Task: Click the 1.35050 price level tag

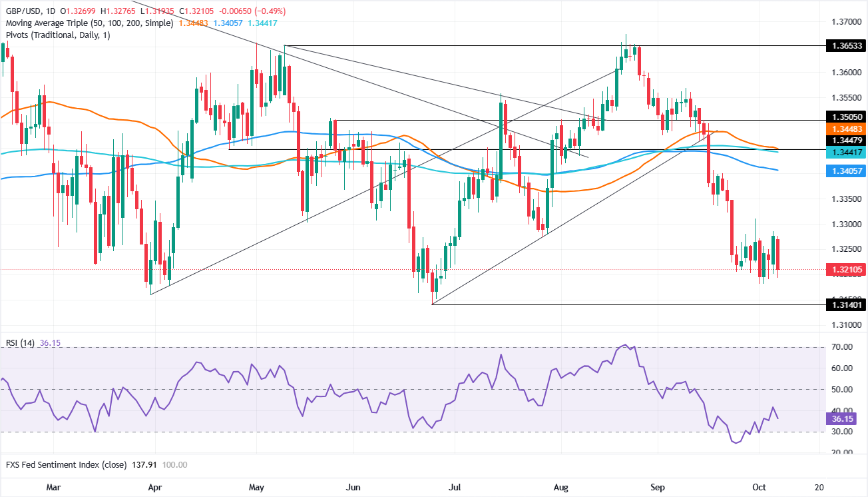Action: 846,115
